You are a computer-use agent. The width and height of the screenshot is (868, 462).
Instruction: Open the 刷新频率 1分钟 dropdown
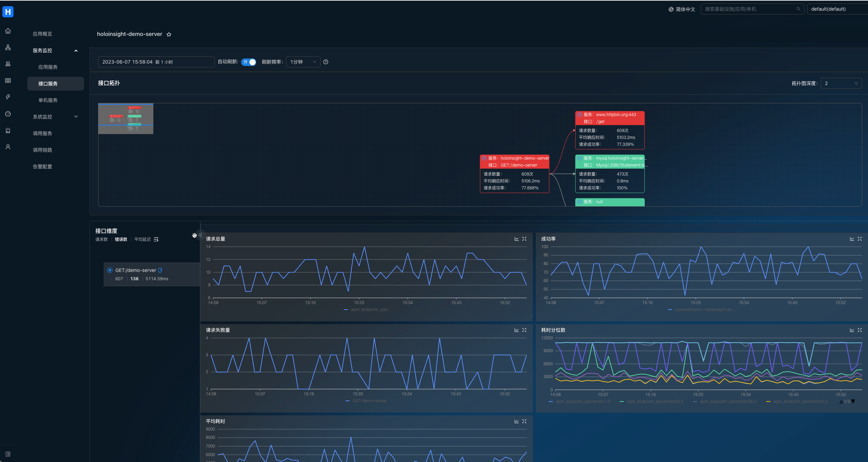pyautogui.click(x=303, y=62)
